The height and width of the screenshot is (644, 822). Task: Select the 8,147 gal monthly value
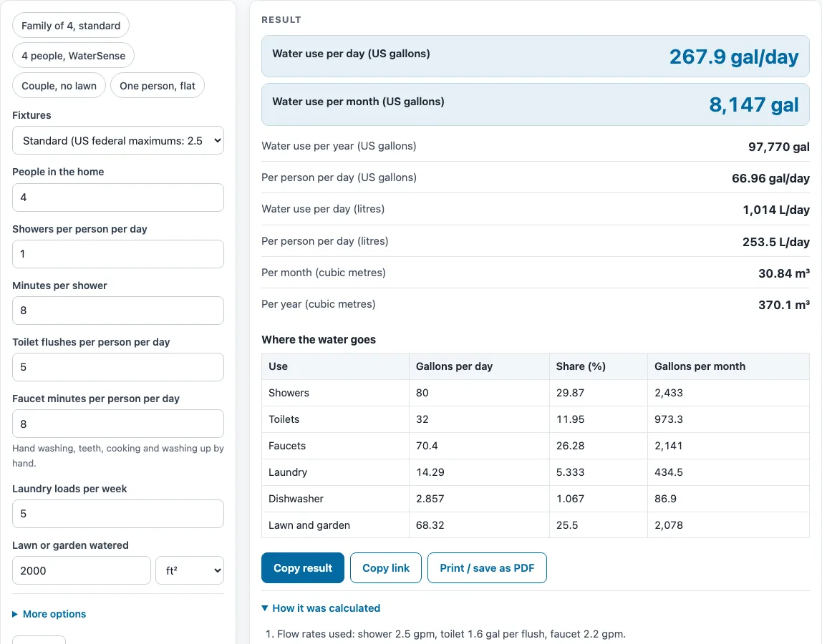click(754, 104)
